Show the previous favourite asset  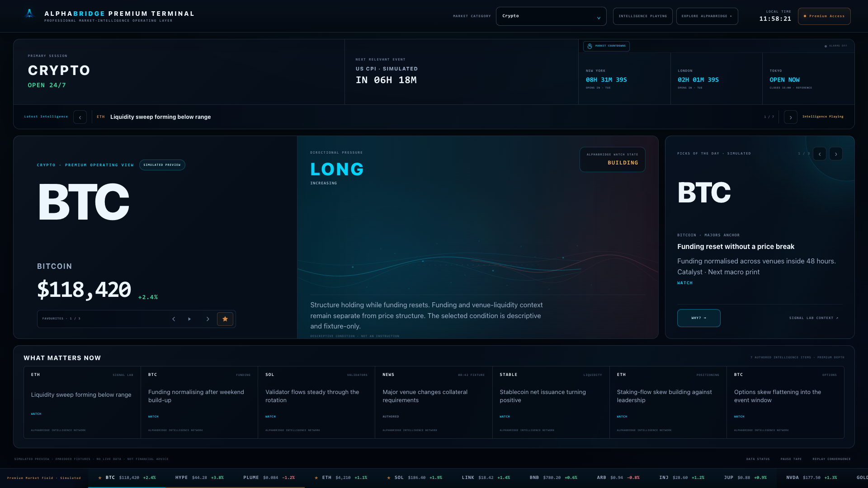174,319
